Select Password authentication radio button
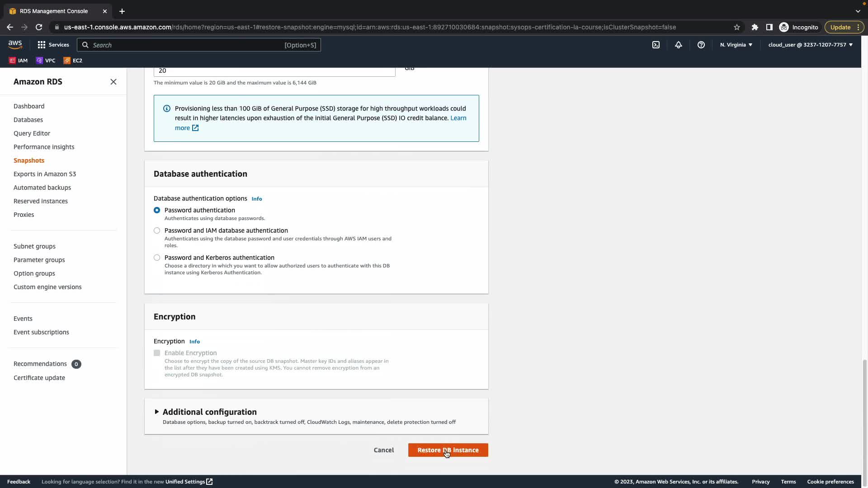Screen dimensions: 868x488 tap(157, 210)
